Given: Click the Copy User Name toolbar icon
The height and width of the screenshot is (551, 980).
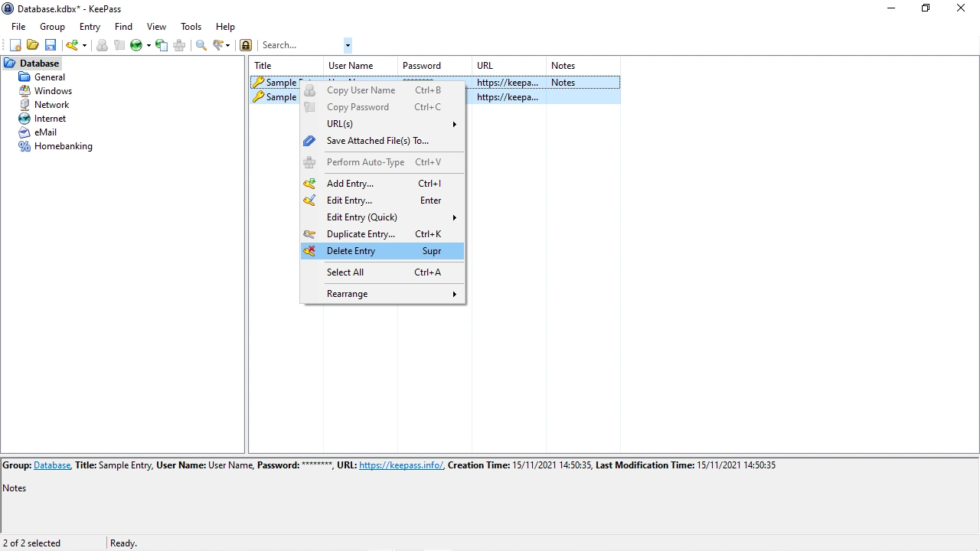Looking at the screenshot, I should tap(102, 45).
